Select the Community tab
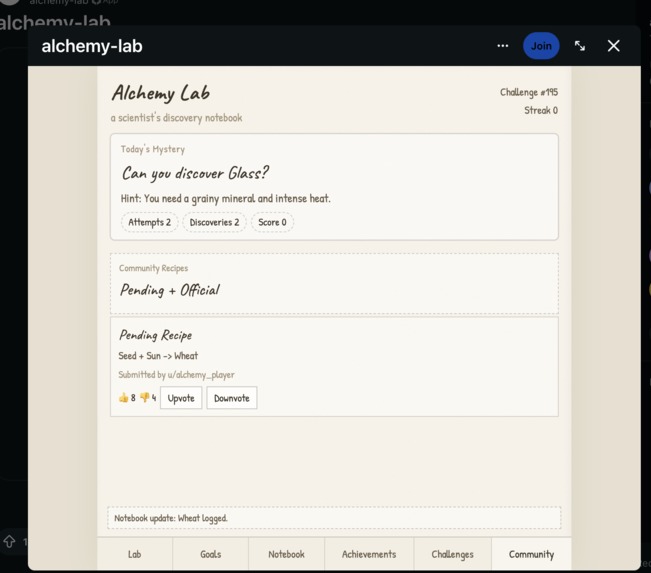 [x=531, y=554]
